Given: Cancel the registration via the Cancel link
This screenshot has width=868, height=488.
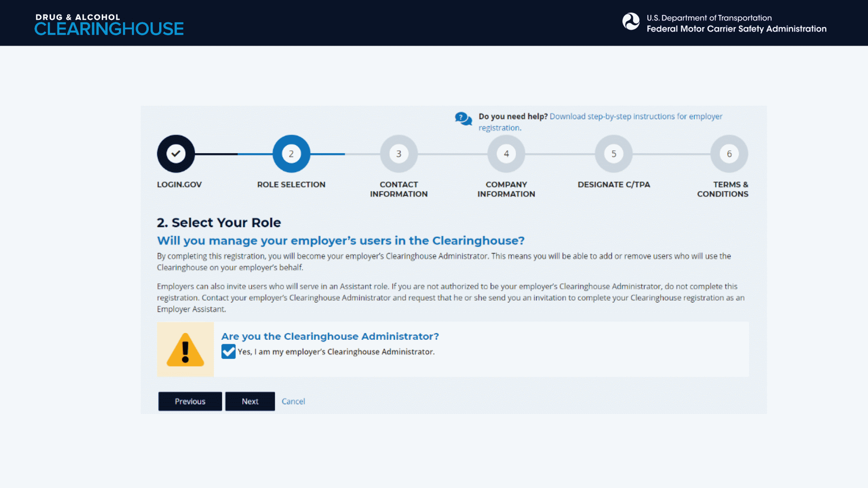Looking at the screenshot, I should tap(293, 401).
